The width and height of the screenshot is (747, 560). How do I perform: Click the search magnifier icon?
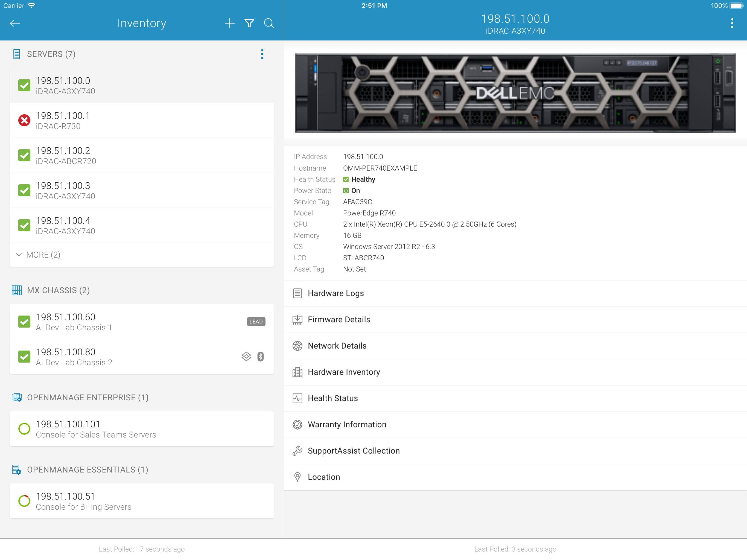pyautogui.click(x=269, y=23)
